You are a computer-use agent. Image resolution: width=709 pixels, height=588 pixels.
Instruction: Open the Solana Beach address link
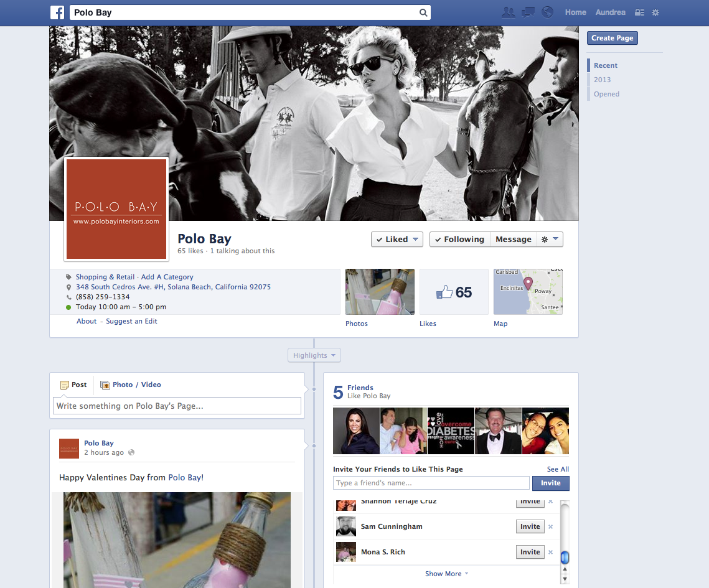point(173,287)
